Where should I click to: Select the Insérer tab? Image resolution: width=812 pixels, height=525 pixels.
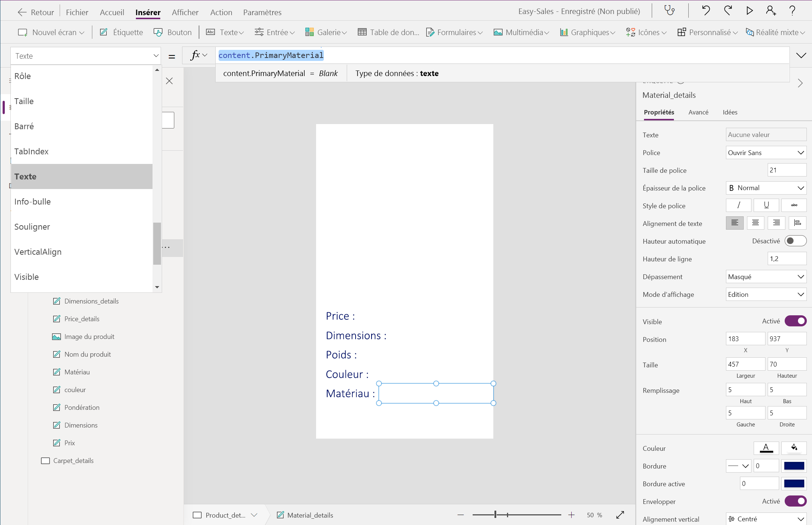(148, 12)
